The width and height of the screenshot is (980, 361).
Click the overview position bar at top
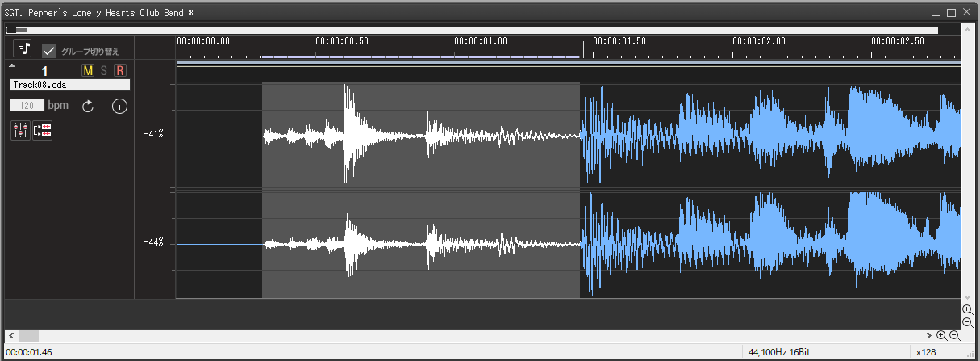point(472,31)
